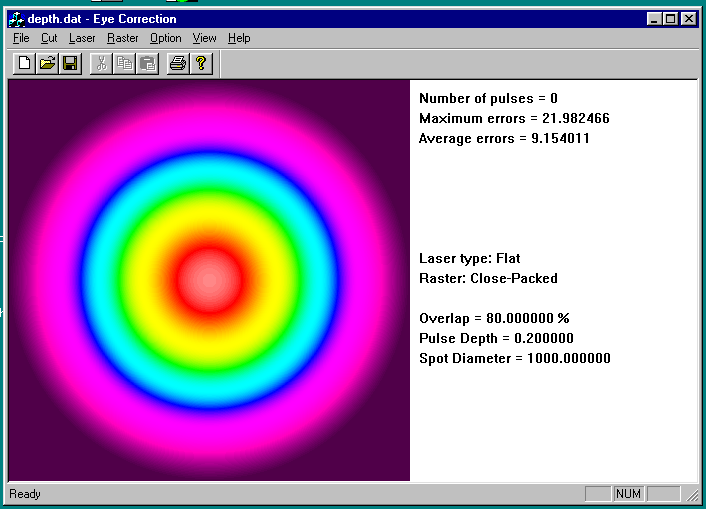Click the 'Pulse Depth = 0.200000' text
This screenshot has width=706, height=509.
click(x=496, y=338)
